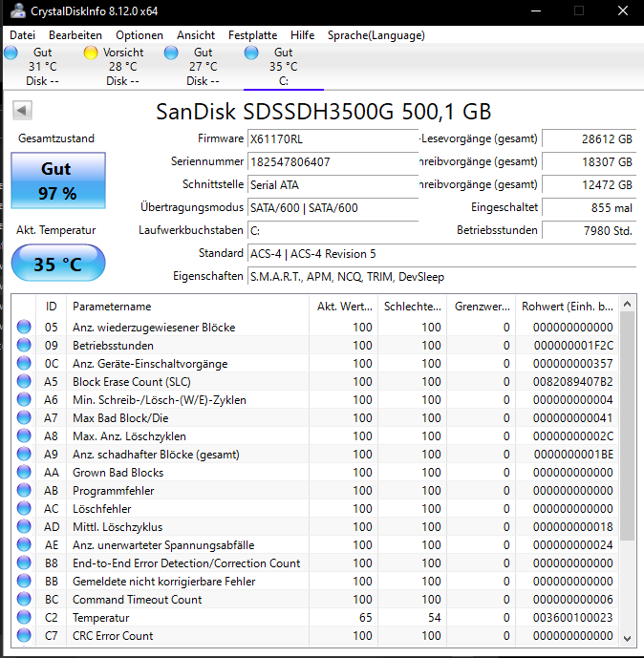Click the scroll up arrow of attribute list

pos(627,304)
